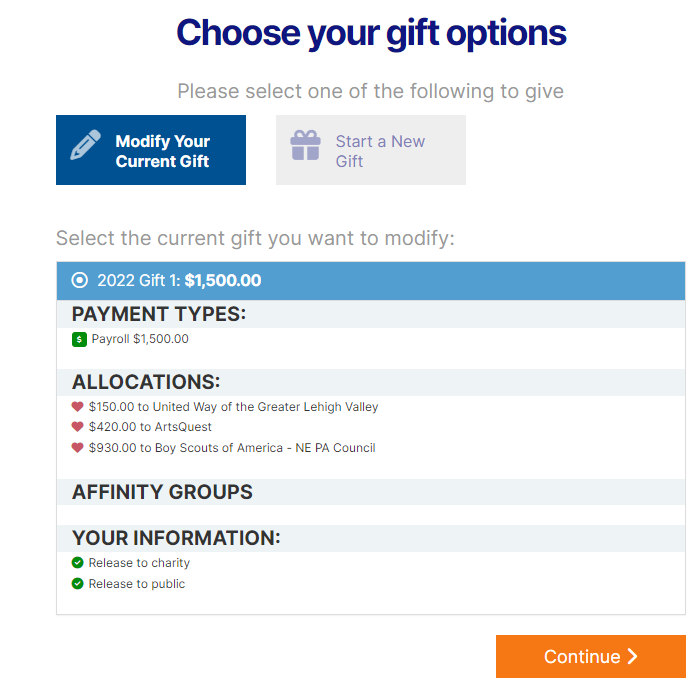Choose Start a New Gift option
Screen dimensions: 699x683
pos(371,150)
